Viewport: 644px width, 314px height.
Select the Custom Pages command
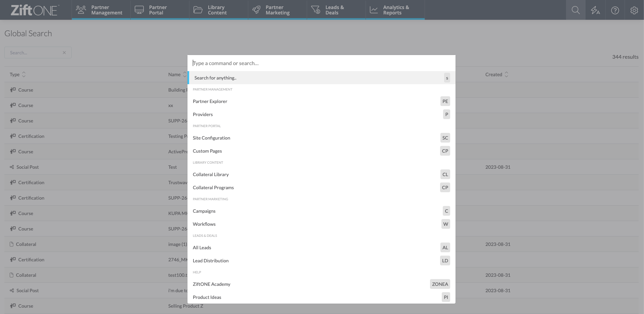pos(321,151)
